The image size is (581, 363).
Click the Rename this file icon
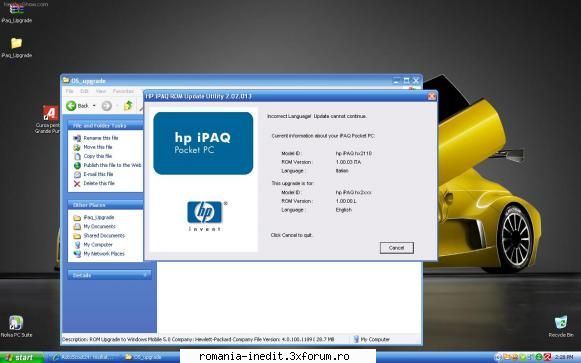point(77,138)
